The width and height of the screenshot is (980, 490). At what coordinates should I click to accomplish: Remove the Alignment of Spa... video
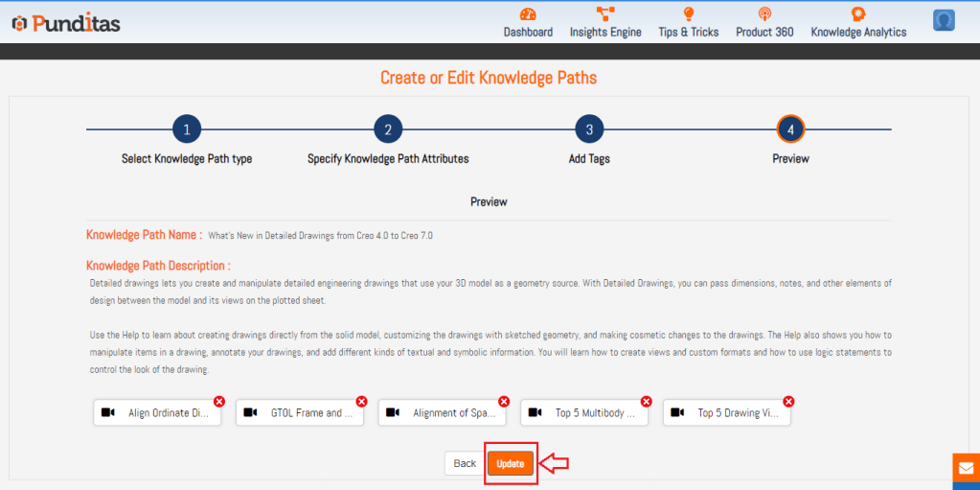coord(504,401)
